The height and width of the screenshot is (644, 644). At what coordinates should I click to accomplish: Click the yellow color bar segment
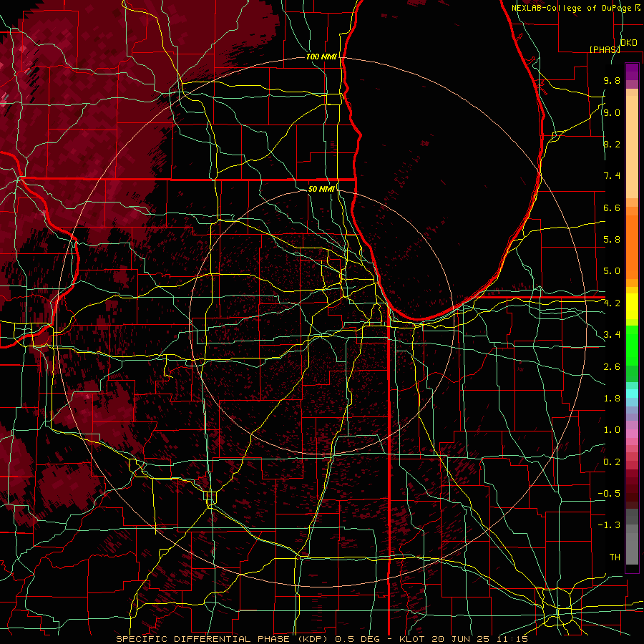coord(632,306)
